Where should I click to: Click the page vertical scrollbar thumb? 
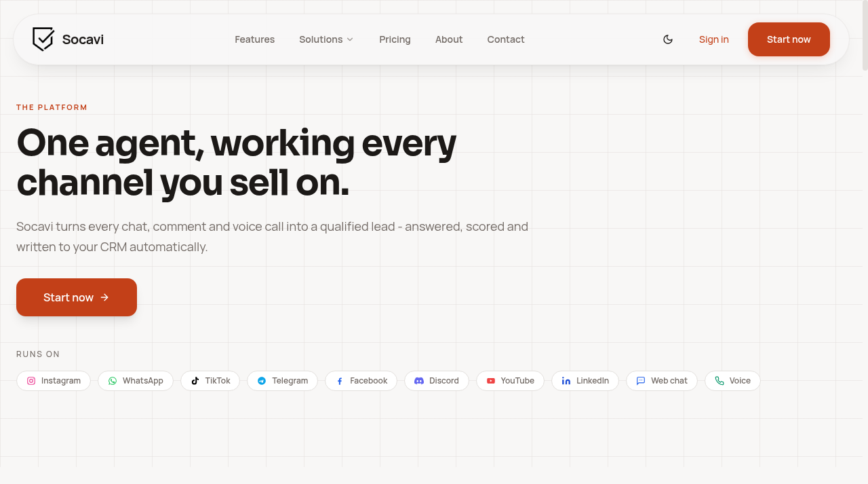click(865, 35)
